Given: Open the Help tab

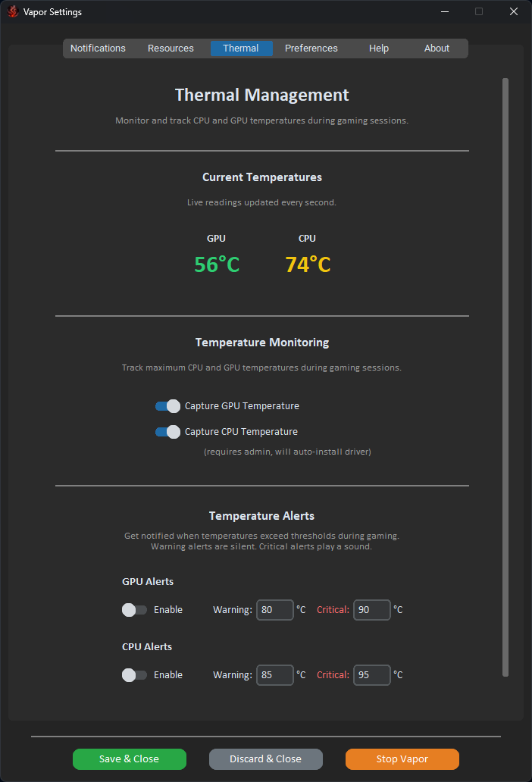Looking at the screenshot, I should (378, 48).
